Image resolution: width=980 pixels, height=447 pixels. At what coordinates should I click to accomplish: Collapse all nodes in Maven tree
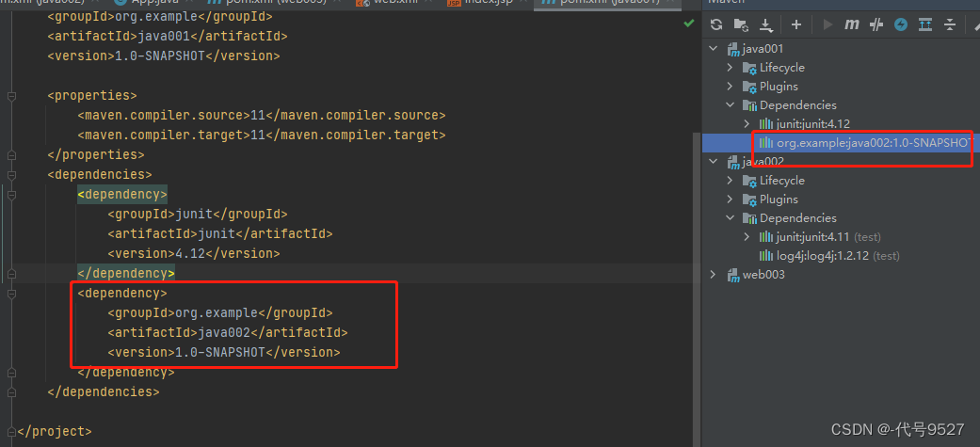click(950, 25)
